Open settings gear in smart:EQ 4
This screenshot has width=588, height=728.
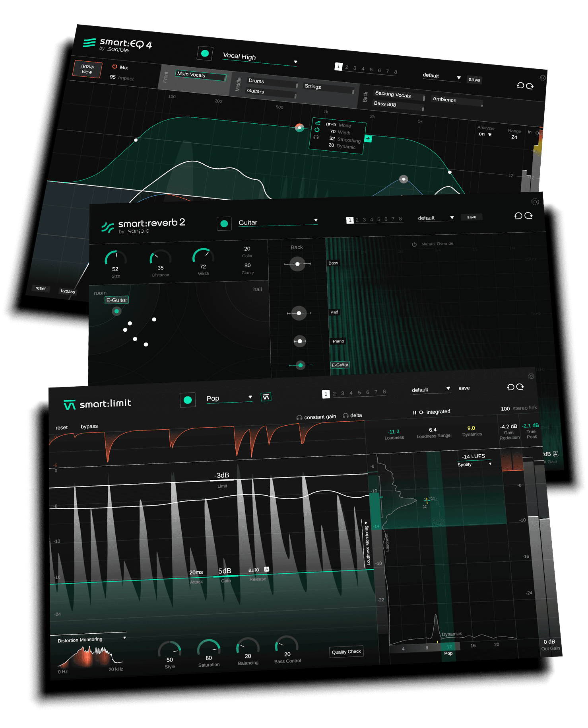543,78
